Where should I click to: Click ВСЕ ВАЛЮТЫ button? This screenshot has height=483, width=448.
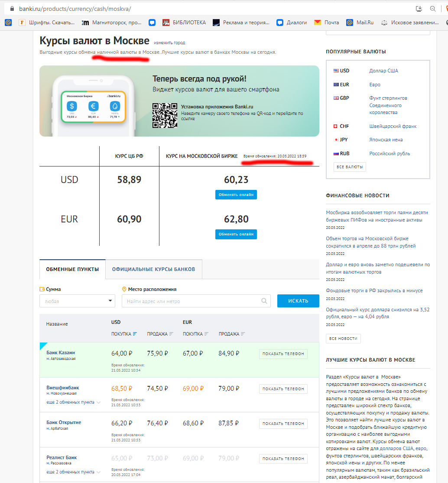(350, 167)
